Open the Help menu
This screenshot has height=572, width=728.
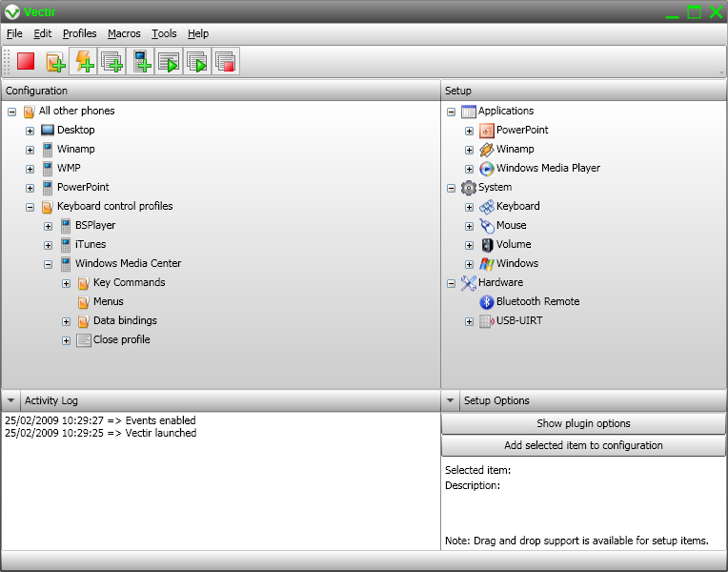(198, 33)
